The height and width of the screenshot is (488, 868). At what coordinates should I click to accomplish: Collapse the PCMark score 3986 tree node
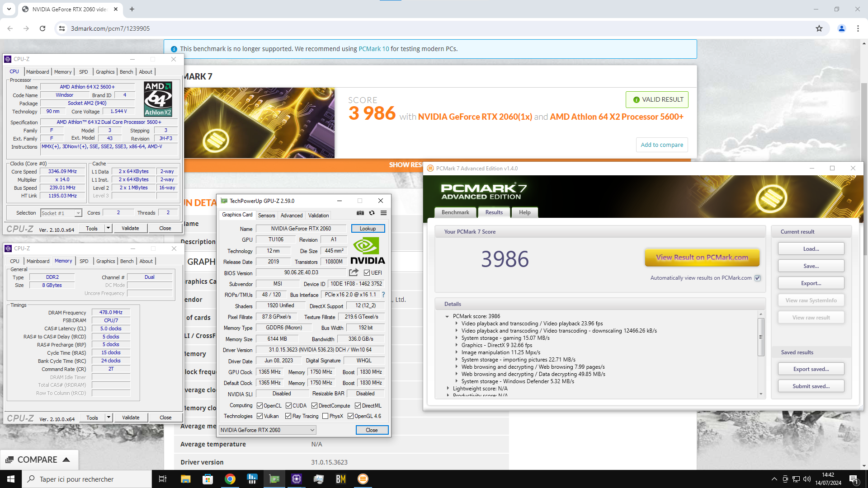tap(447, 316)
